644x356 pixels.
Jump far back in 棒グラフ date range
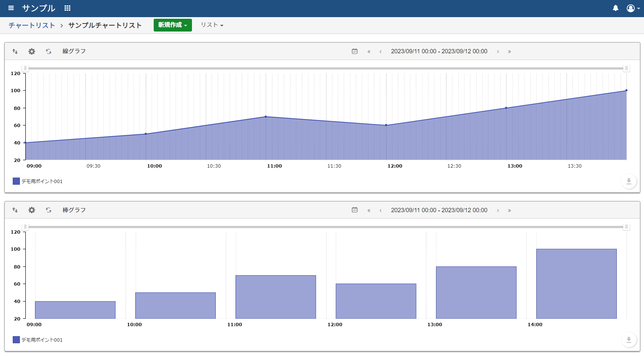coord(369,211)
